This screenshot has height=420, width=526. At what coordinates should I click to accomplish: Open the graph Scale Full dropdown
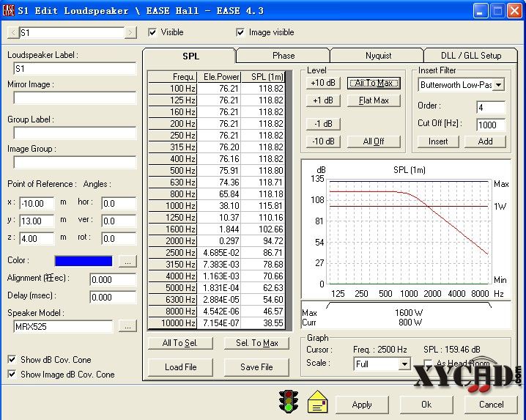(404, 364)
